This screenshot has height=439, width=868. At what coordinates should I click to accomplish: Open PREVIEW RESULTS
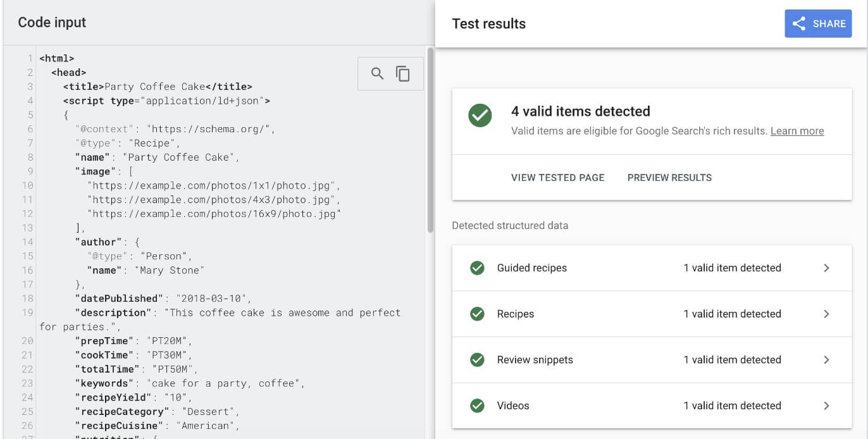tap(669, 178)
